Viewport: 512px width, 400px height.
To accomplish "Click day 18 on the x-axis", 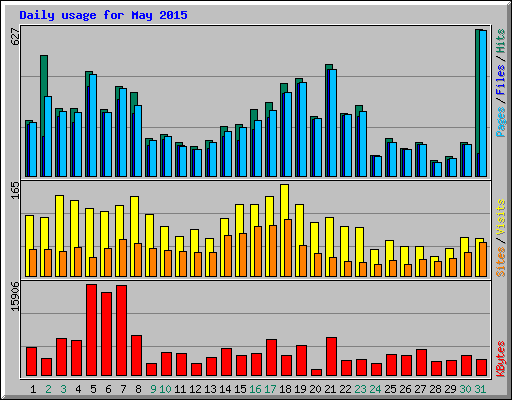I will [x=285, y=389].
